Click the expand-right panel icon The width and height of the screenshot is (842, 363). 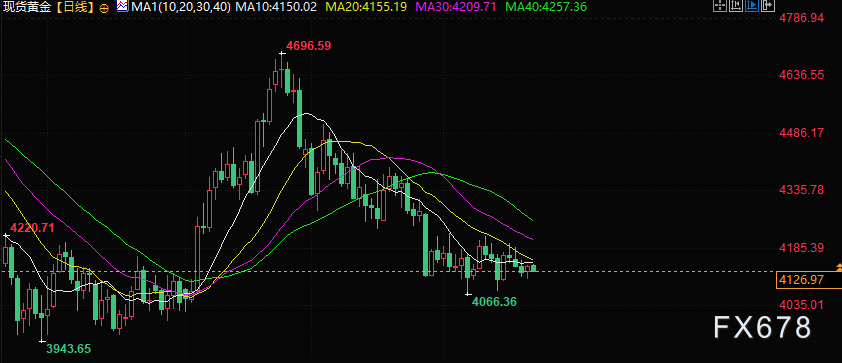point(768,6)
